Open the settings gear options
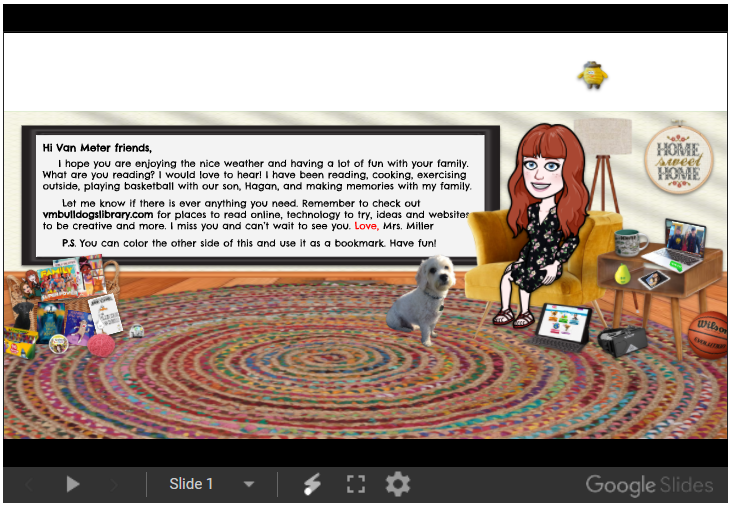The image size is (734, 507). coord(398,485)
